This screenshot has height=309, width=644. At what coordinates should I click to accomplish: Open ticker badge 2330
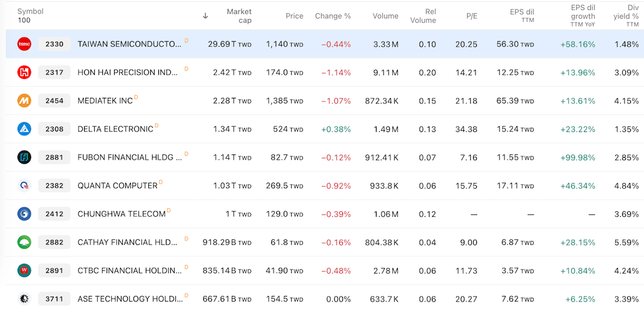pyautogui.click(x=55, y=44)
